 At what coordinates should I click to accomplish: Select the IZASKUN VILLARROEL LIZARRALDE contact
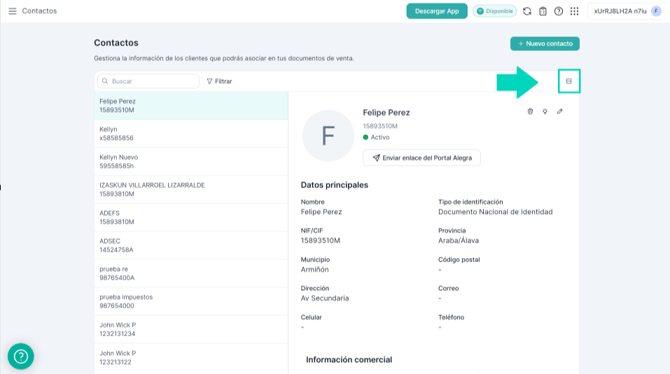[x=191, y=189]
